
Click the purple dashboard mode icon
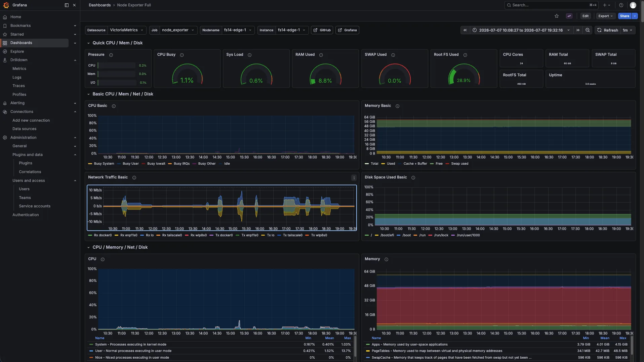click(569, 16)
